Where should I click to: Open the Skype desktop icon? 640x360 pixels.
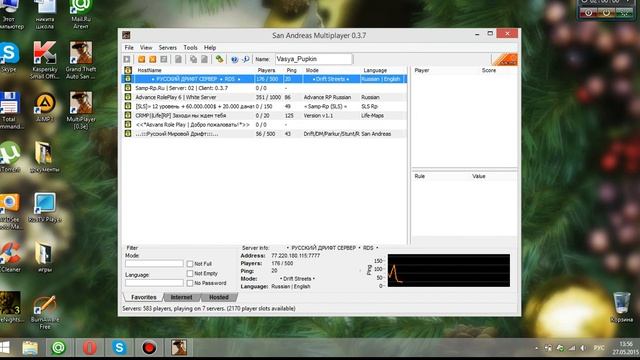[9, 57]
